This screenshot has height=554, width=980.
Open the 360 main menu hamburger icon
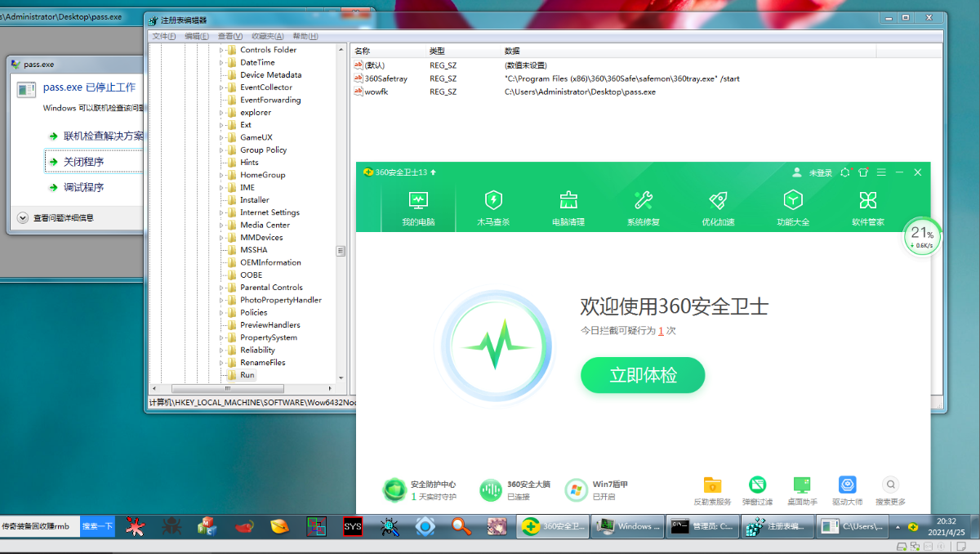(x=881, y=173)
